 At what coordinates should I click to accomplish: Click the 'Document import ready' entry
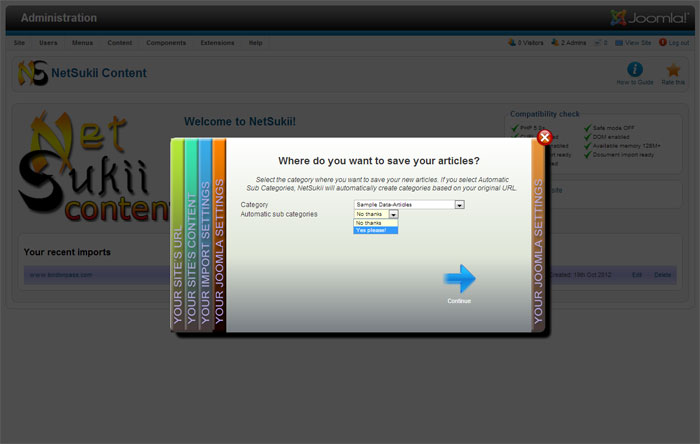point(619,155)
